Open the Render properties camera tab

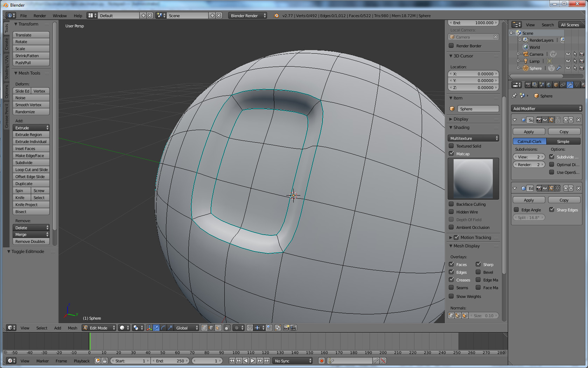pyautogui.click(x=528, y=85)
